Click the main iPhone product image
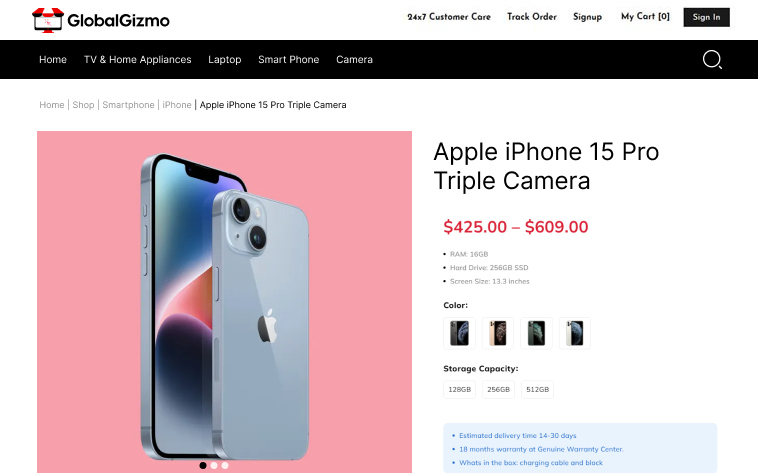This screenshot has height=473, width=758. click(x=224, y=300)
